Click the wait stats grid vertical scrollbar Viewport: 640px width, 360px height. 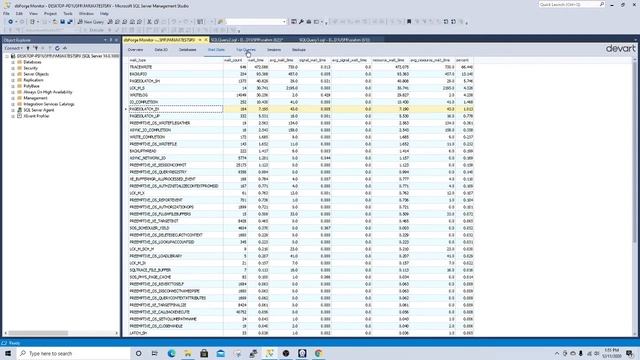(x=635, y=197)
